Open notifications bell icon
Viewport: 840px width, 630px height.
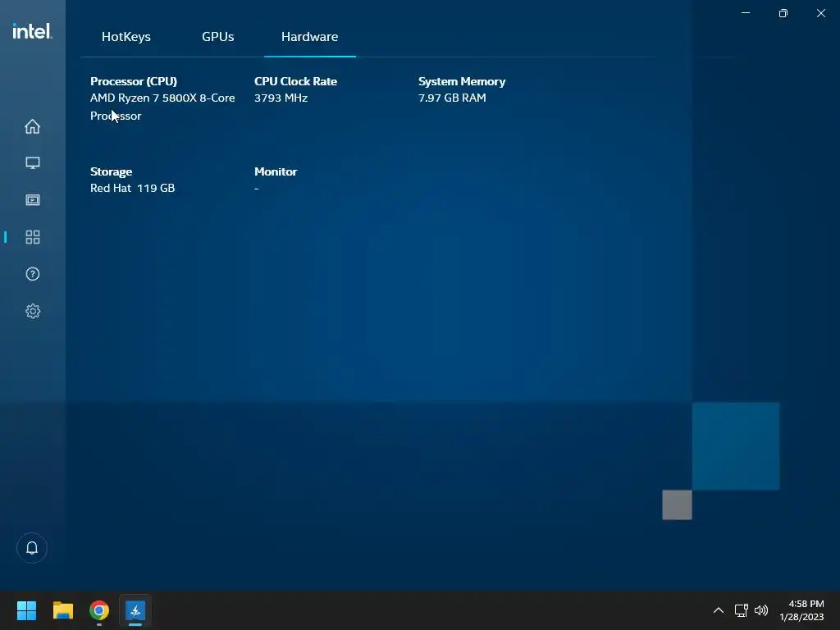[32, 547]
